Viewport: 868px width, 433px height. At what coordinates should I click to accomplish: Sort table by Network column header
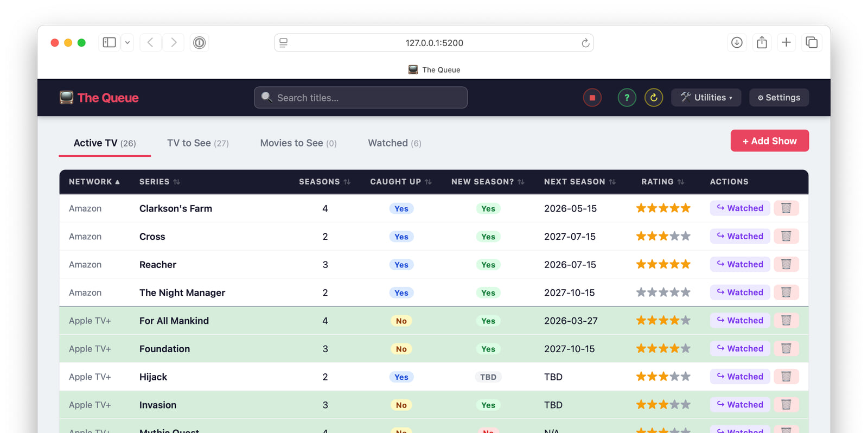(x=94, y=182)
